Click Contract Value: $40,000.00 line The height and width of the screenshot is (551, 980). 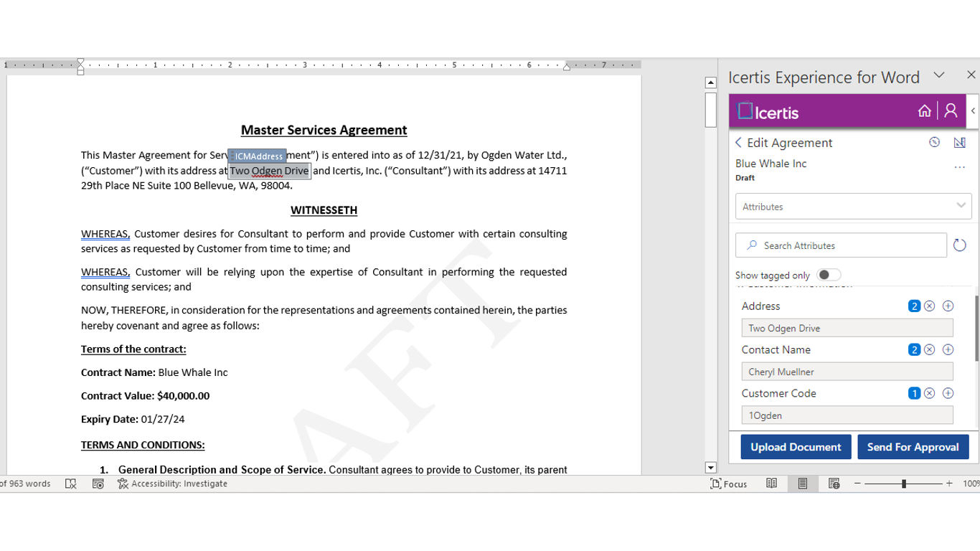pos(145,395)
